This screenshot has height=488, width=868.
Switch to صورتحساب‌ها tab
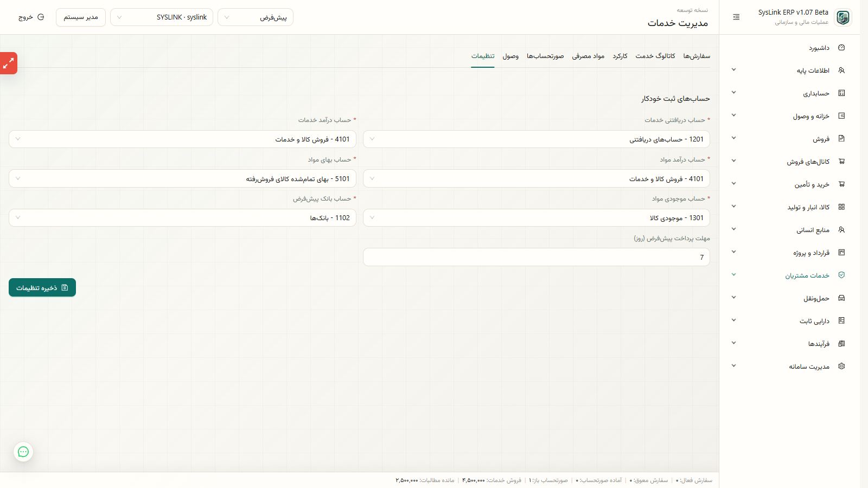(545, 56)
